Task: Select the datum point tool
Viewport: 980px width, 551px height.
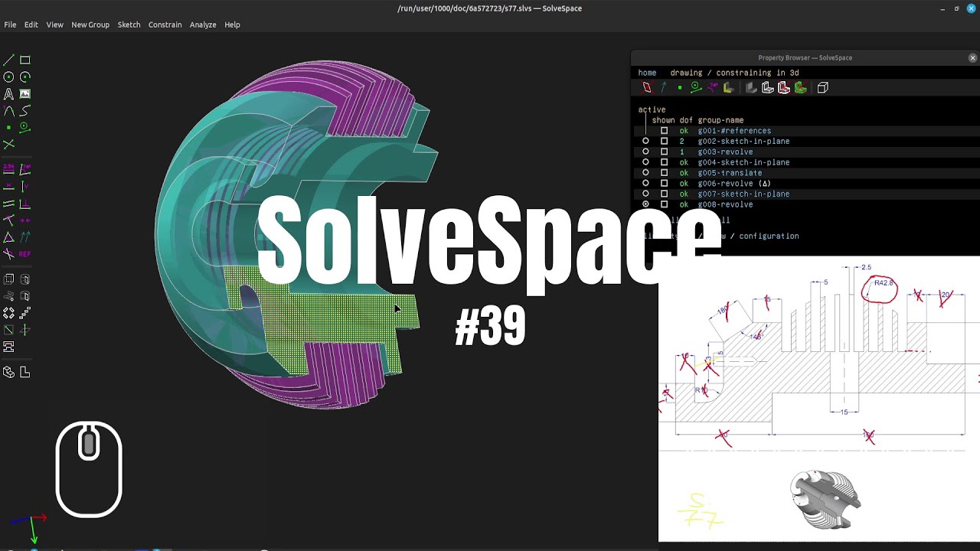Action: point(8,127)
